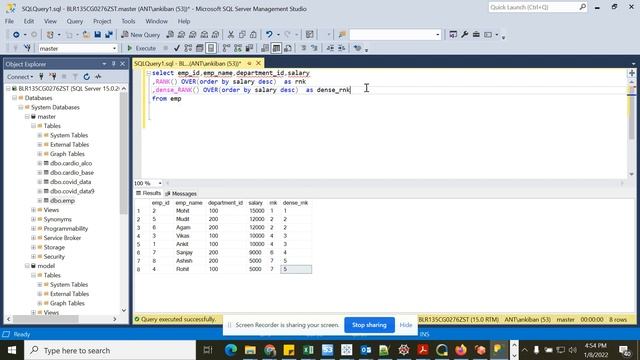Click the Open File folder icon

[86, 35]
